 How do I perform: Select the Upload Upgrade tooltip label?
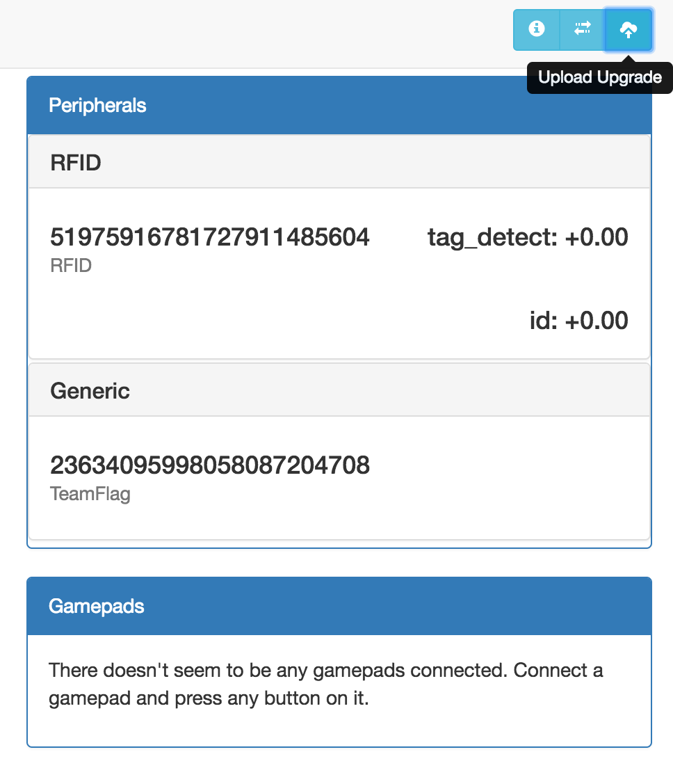click(x=599, y=77)
